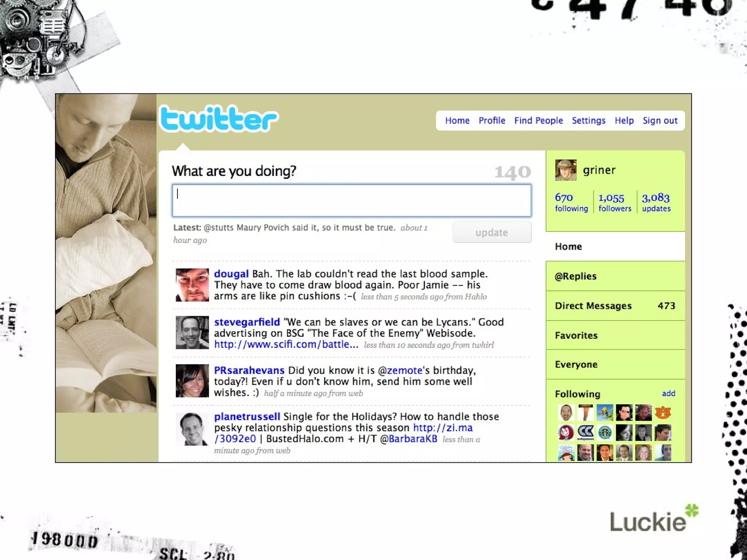
Task: Switch to the Favorites tab
Action: tap(615, 335)
